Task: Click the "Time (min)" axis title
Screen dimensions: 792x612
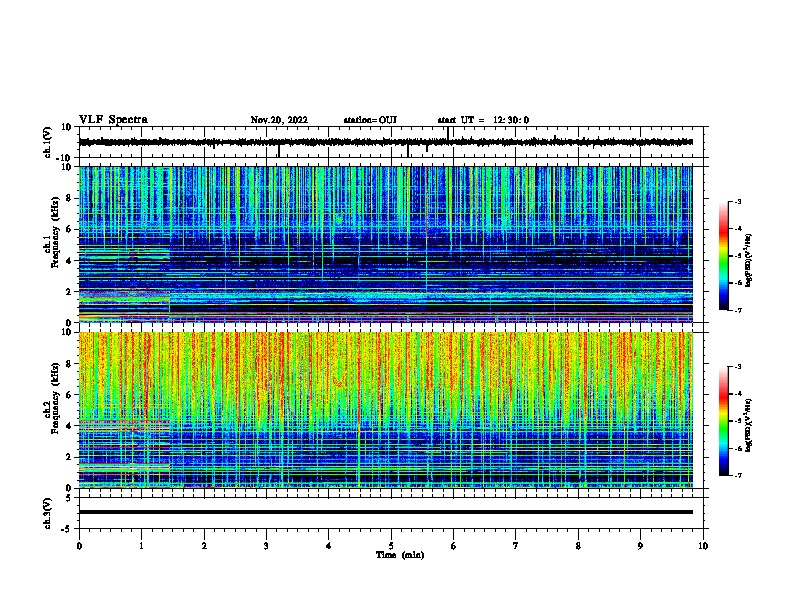Action: click(x=400, y=555)
